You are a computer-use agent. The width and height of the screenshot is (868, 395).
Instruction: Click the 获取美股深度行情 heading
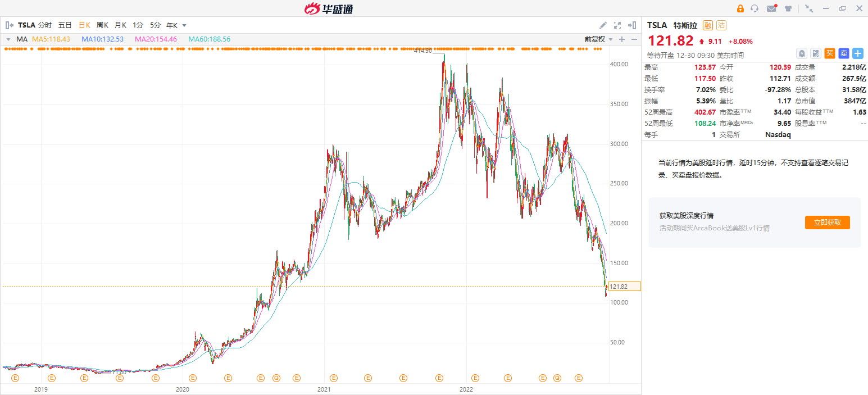click(x=687, y=216)
